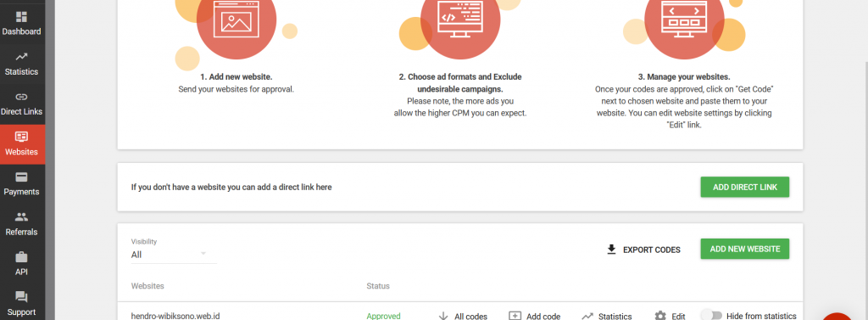Viewport: 868px width, 320px height.
Task: Click the hendro-wibiksono.web.id website name
Action: pyautogui.click(x=175, y=316)
